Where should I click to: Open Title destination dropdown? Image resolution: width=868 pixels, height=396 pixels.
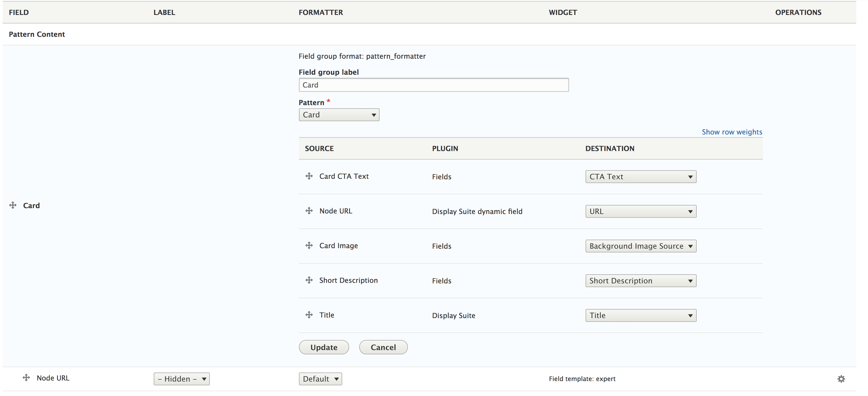640,315
